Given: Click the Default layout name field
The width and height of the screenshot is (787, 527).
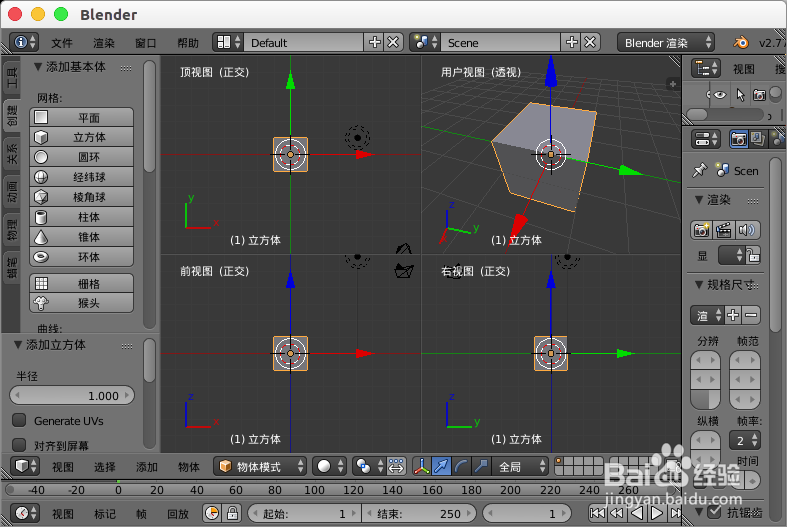Looking at the screenshot, I should [x=303, y=42].
